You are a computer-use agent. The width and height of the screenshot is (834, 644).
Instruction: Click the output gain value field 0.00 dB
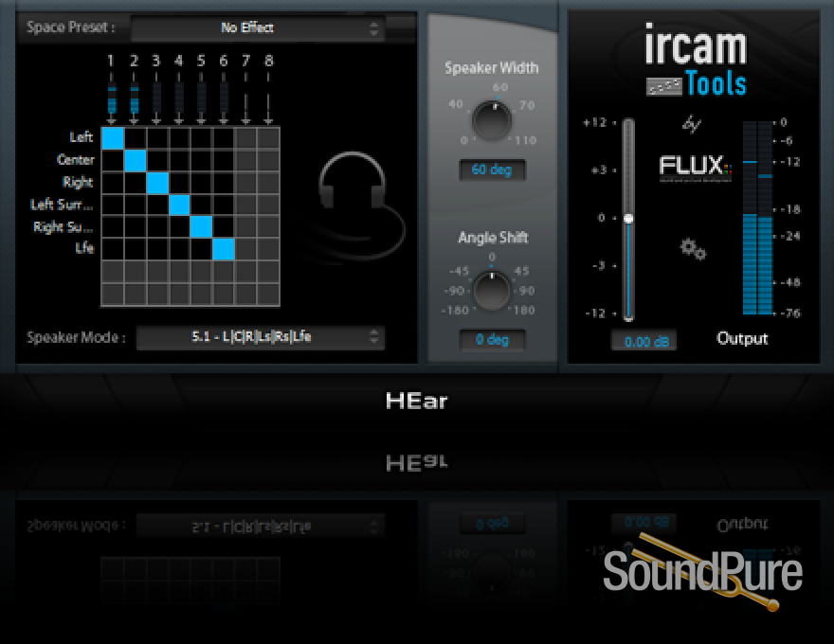pos(644,341)
